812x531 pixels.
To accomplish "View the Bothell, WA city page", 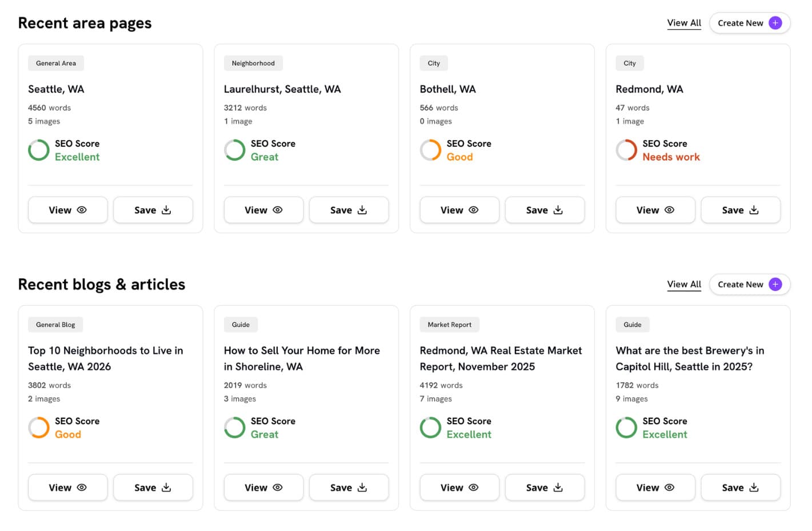I will point(459,210).
